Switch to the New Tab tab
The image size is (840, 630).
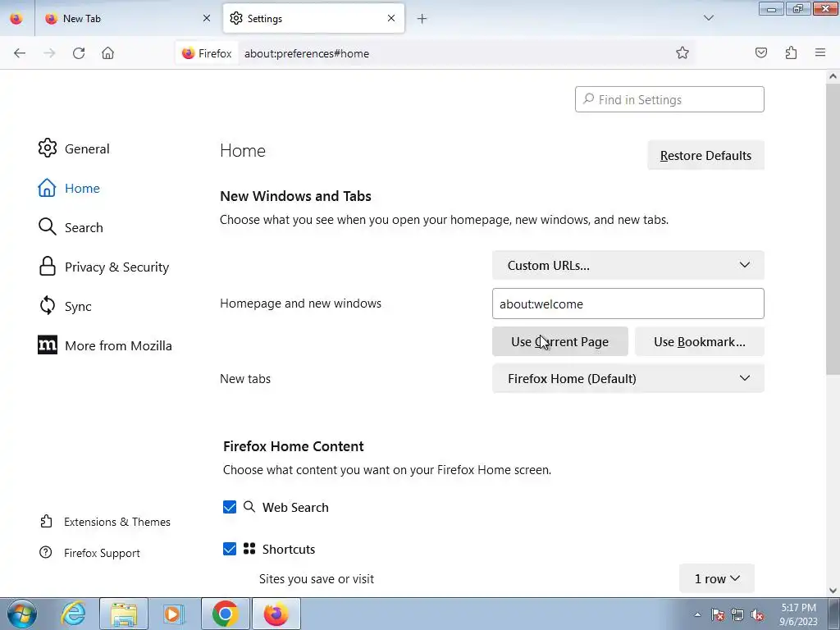tap(127, 18)
